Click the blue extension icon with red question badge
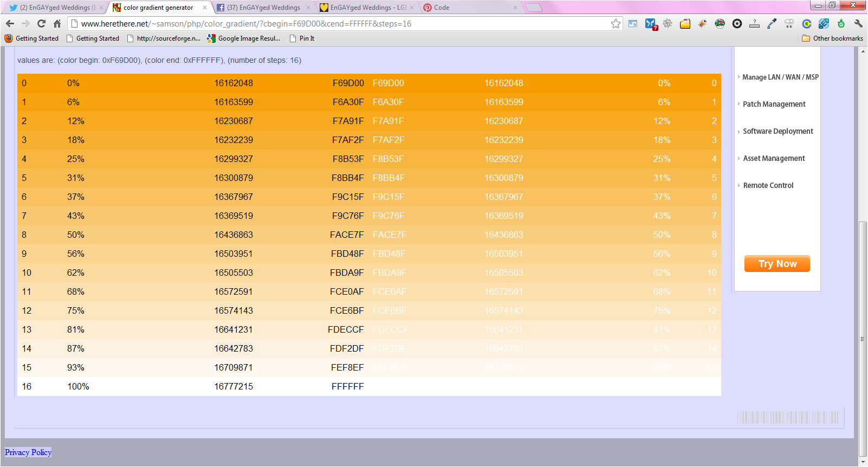The width and height of the screenshot is (868, 467). [x=651, y=24]
